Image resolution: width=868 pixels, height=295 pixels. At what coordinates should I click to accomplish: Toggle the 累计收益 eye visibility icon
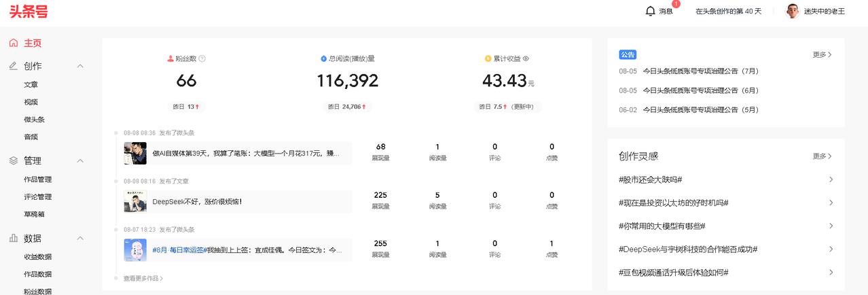pyautogui.click(x=526, y=58)
